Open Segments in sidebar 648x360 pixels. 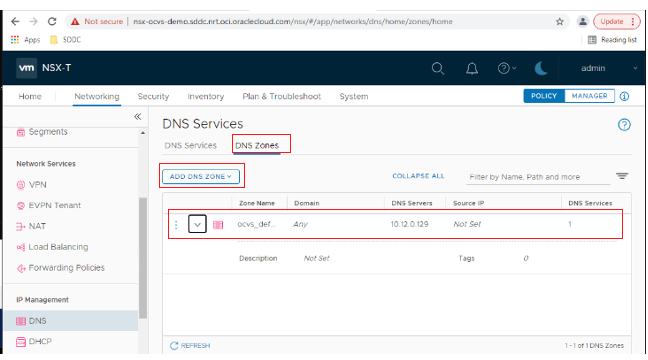click(42, 132)
